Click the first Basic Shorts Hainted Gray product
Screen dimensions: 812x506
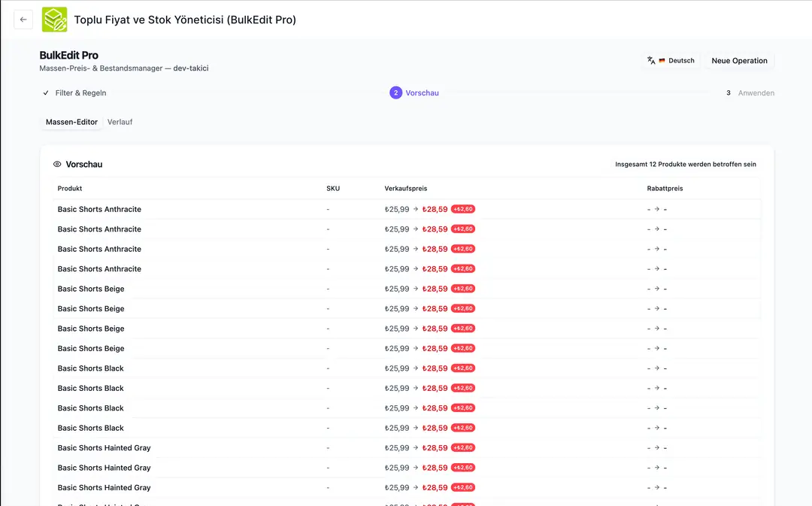pos(104,448)
